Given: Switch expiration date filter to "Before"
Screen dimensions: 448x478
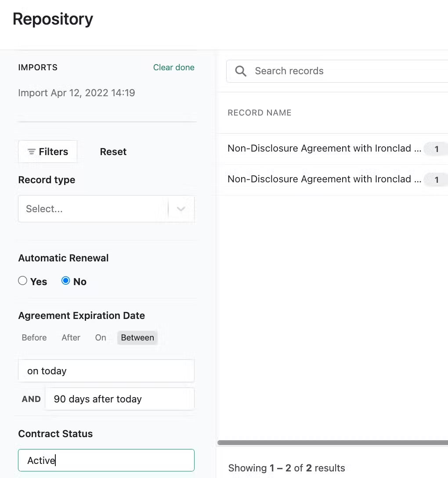Looking at the screenshot, I should 34,337.
